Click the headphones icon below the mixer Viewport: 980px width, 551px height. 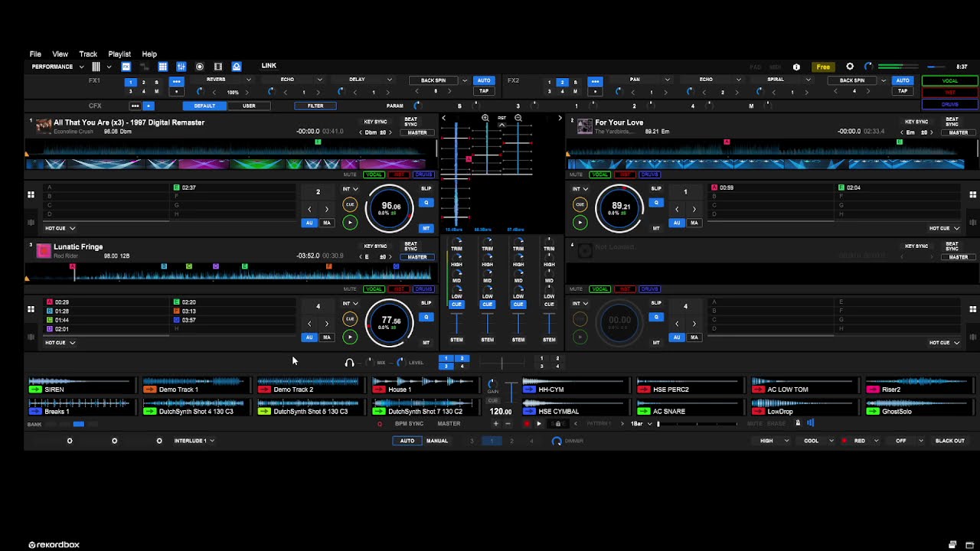tap(350, 363)
